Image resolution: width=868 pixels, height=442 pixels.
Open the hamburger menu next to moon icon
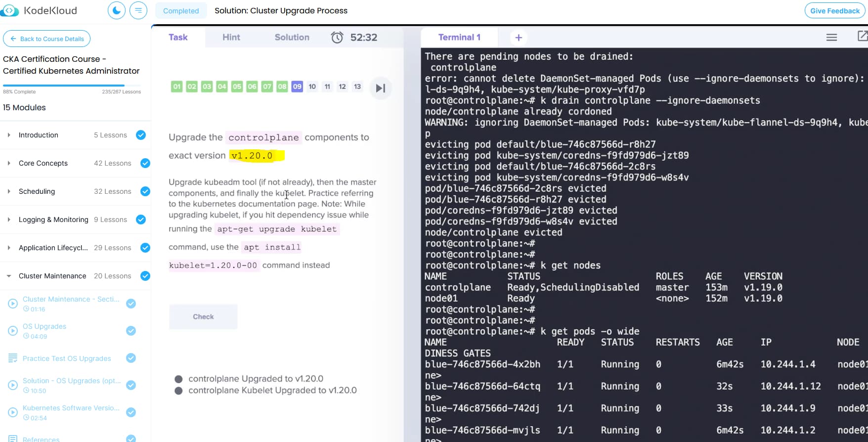tap(138, 10)
